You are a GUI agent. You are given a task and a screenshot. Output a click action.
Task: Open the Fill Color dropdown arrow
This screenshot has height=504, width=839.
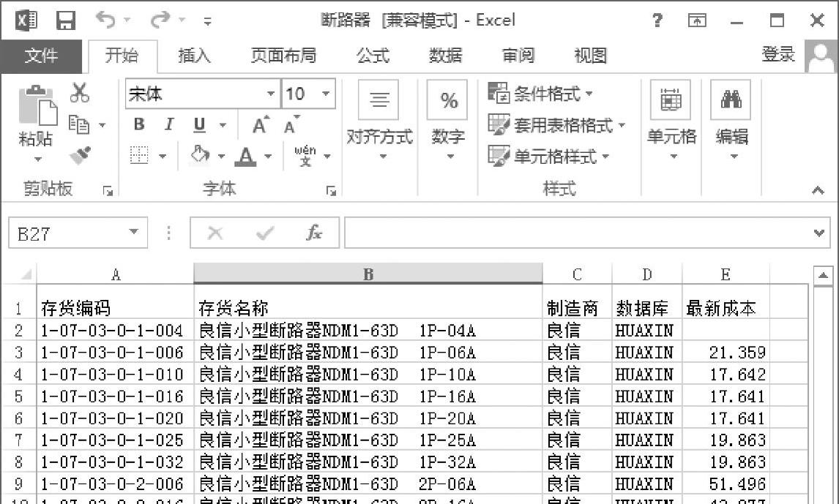(x=220, y=157)
